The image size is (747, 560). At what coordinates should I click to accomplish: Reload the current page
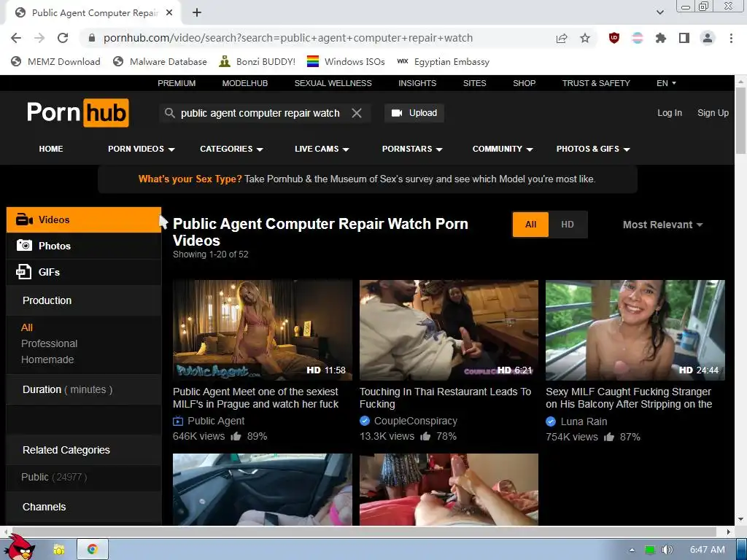coord(63,38)
